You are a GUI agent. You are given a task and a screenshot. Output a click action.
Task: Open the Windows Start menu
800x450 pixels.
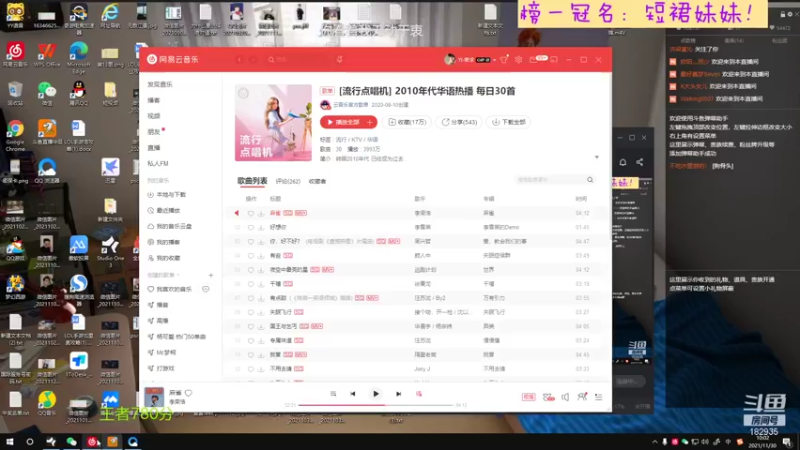9,442
